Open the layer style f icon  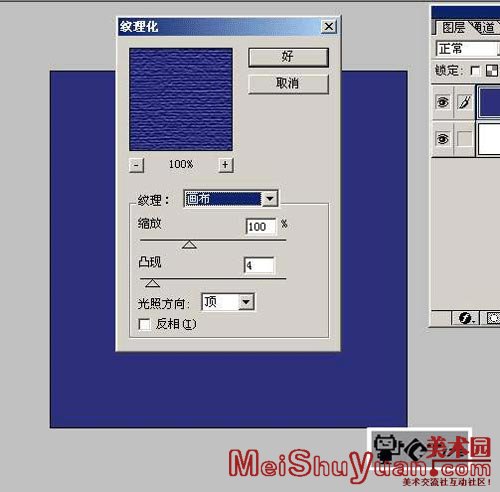pos(465,318)
